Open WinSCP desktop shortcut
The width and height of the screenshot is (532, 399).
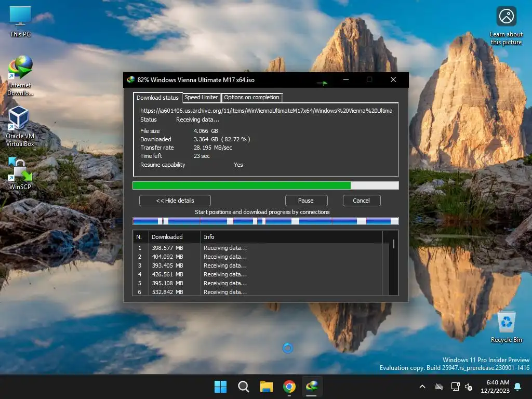click(x=20, y=174)
